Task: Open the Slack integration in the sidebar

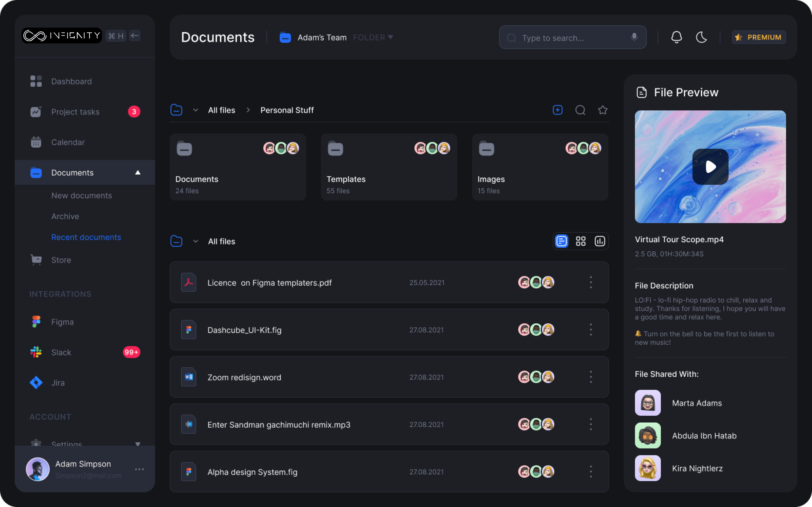Action: point(61,352)
